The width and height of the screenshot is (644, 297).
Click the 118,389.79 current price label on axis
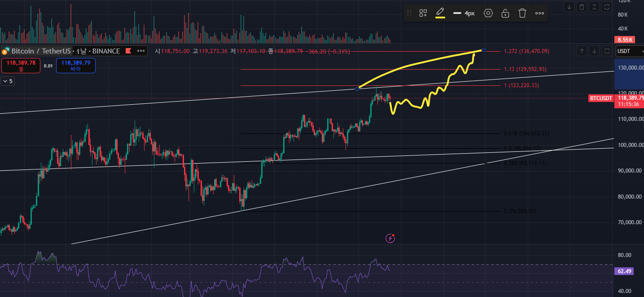630,98
